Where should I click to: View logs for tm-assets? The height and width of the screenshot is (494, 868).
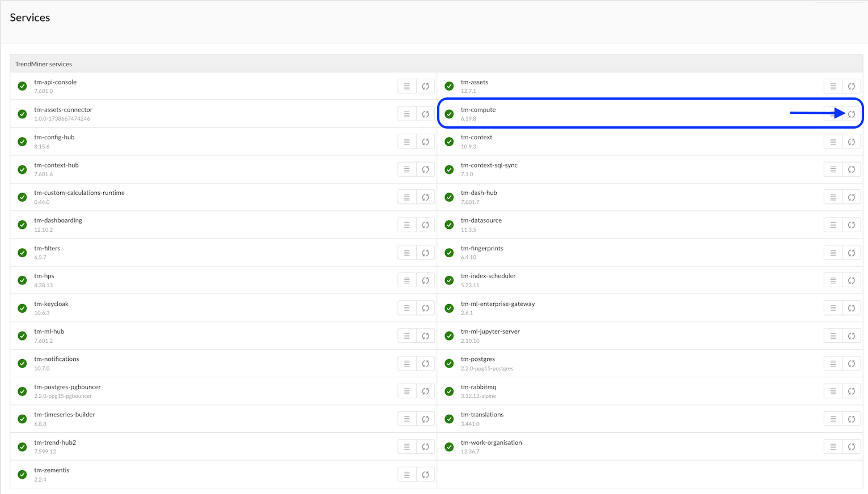coord(833,86)
